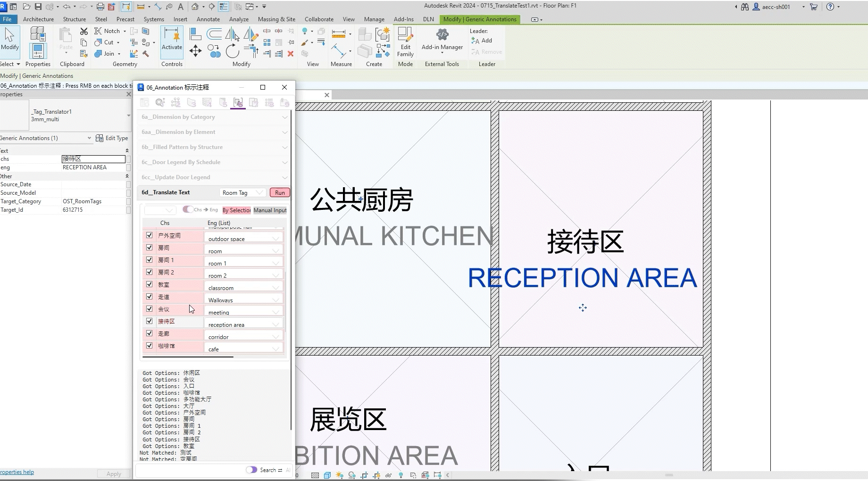Expand the 6cc_Update Door Legend section

coord(213,177)
